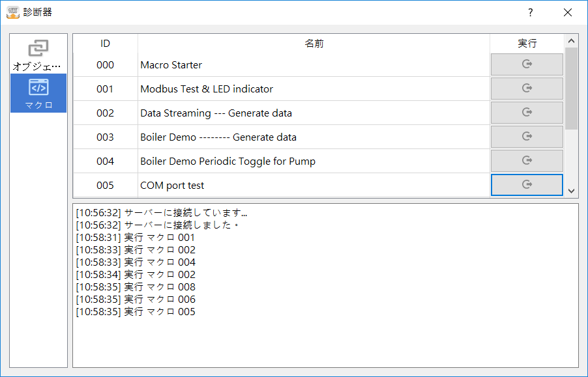
Task: Click the 実行 column header
Action: pos(527,44)
